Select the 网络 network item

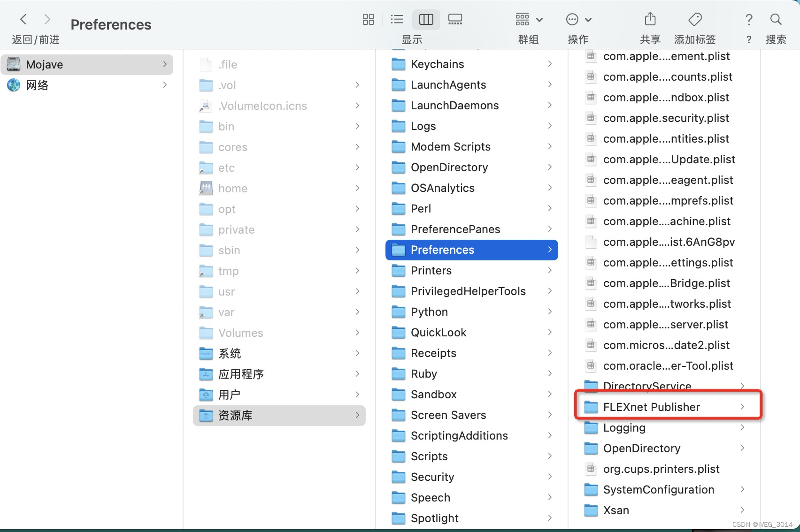[x=37, y=85]
